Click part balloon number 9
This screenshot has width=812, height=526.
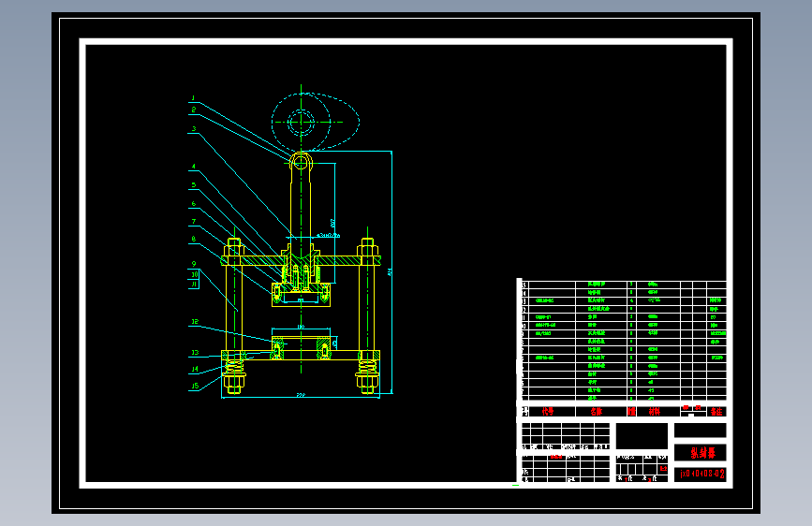click(x=194, y=264)
